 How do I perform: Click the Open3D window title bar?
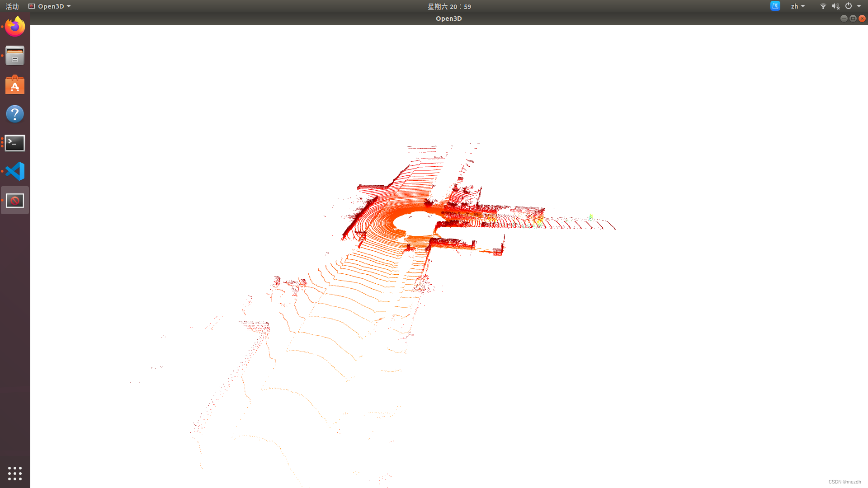pos(448,18)
